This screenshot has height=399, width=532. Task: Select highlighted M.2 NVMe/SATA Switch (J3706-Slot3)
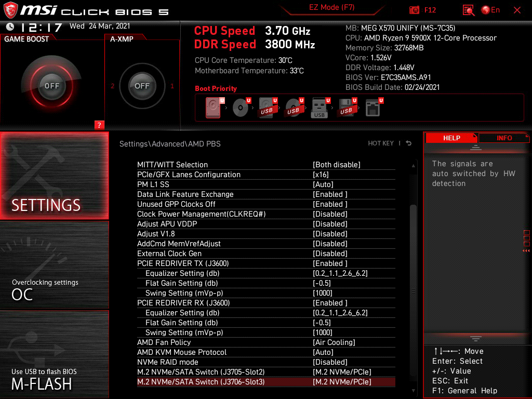pyautogui.click(x=266, y=382)
